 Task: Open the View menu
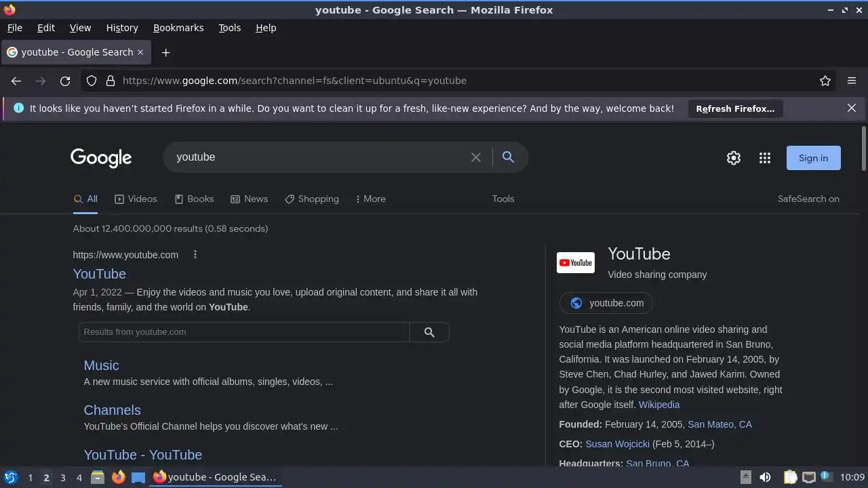point(80,28)
